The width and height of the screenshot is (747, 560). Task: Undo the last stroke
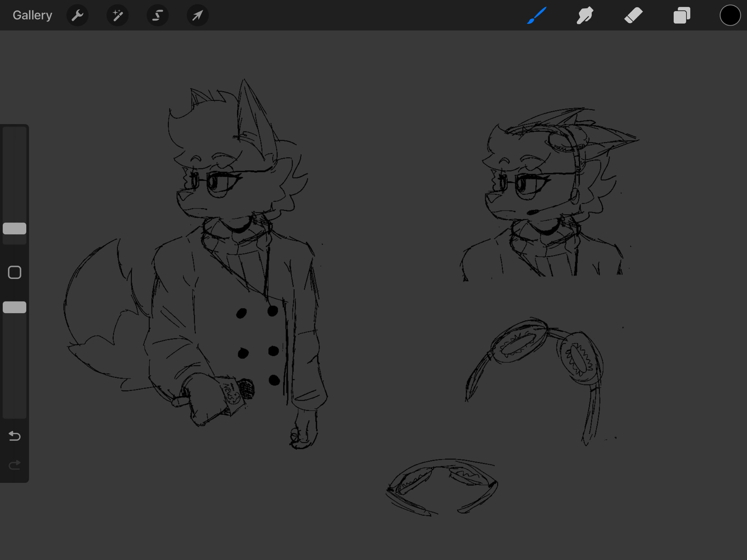(x=15, y=436)
